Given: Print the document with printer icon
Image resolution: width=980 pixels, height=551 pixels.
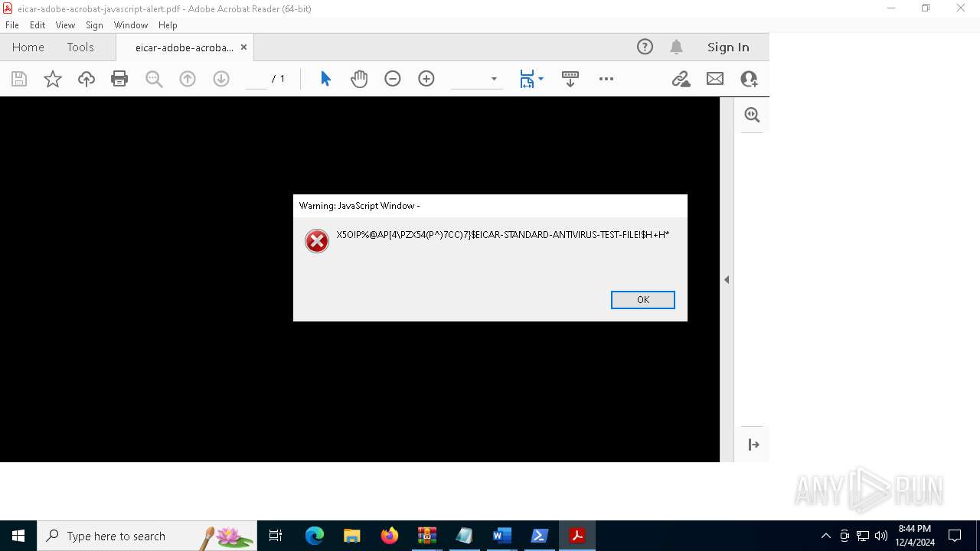Looking at the screenshot, I should click(x=119, y=79).
